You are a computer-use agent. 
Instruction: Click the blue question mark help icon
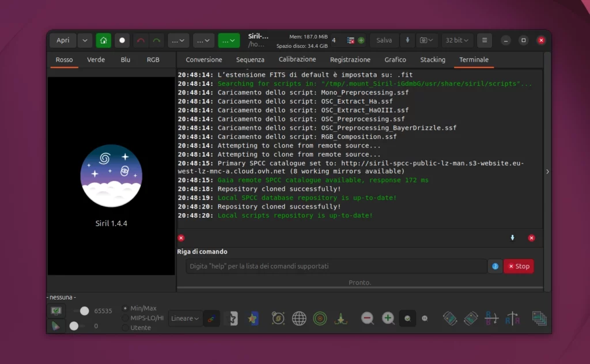click(x=495, y=266)
